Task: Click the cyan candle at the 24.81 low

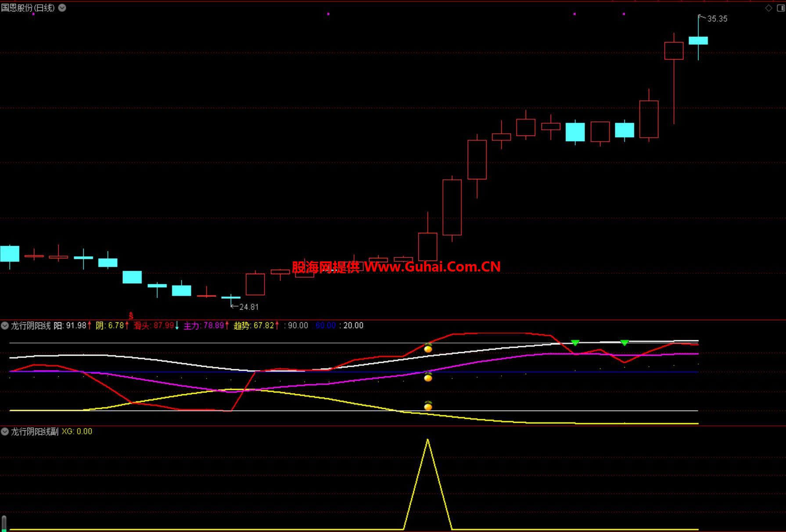Action: [231, 298]
